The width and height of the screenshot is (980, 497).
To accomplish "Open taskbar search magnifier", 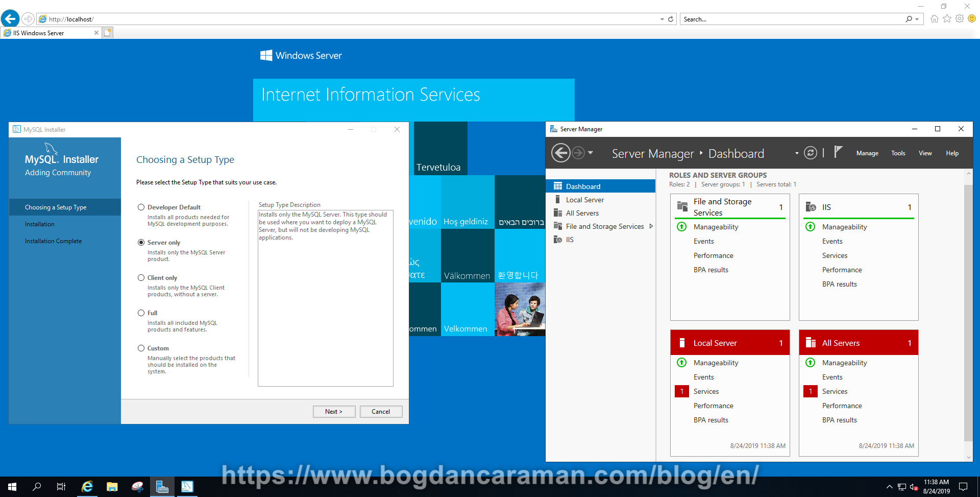I will 37,487.
